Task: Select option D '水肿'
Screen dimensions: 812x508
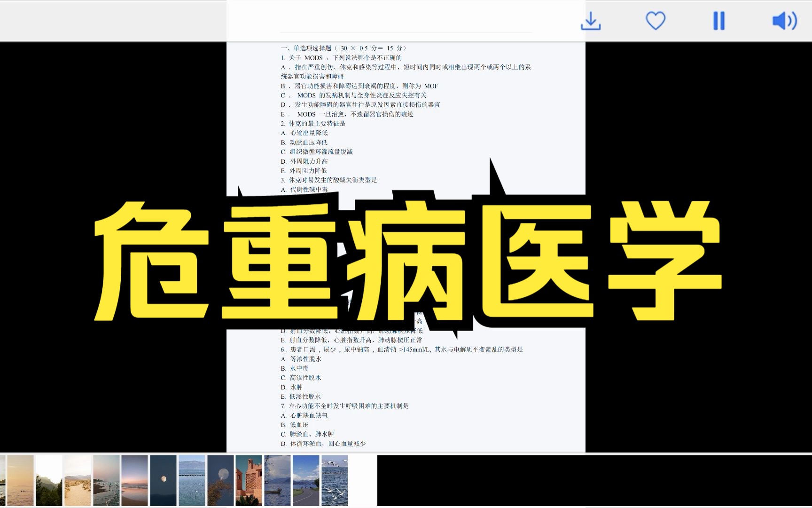Action: coord(292,387)
